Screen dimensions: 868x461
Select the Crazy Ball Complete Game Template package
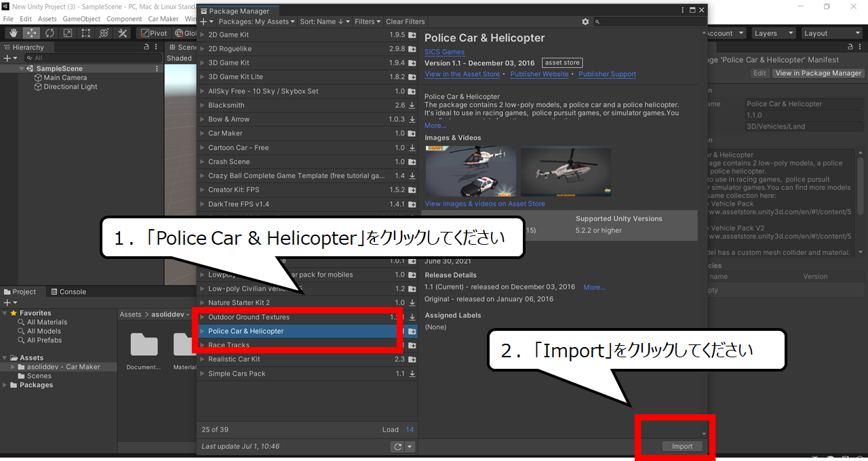[x=307, y=176]
